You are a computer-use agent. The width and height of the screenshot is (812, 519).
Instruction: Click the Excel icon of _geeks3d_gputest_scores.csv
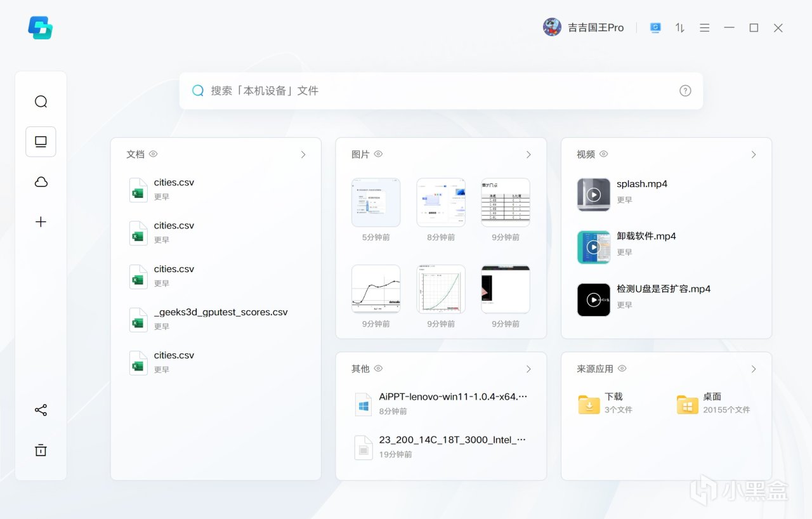click(x=138, y=319)
